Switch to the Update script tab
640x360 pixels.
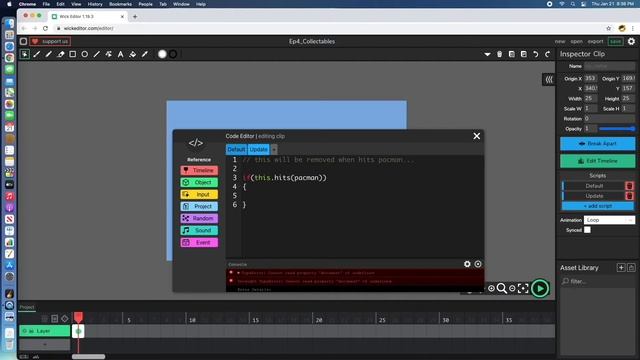258,149
